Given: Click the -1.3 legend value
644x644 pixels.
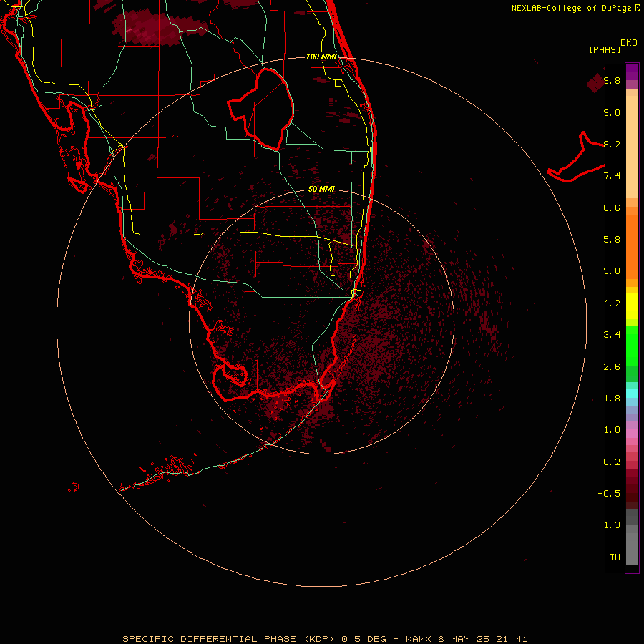Looking at the screenshot, I should (x=609, y=525).
